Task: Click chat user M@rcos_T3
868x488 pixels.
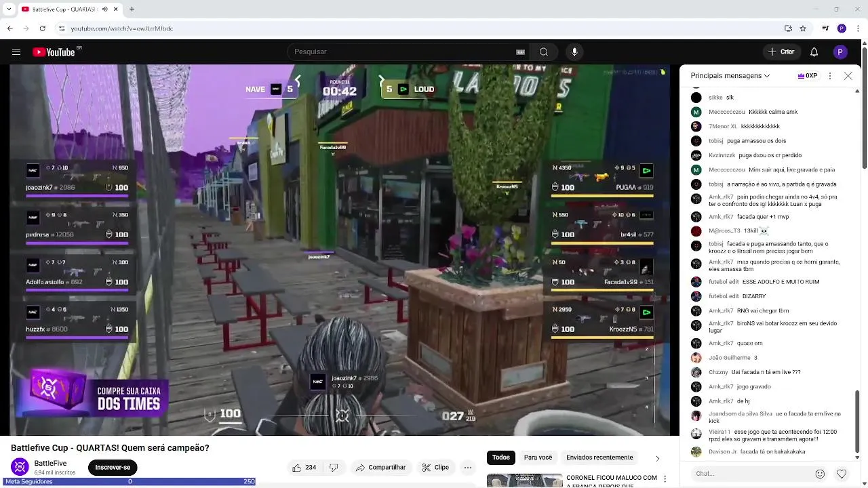Action: (x=724, y=231)
